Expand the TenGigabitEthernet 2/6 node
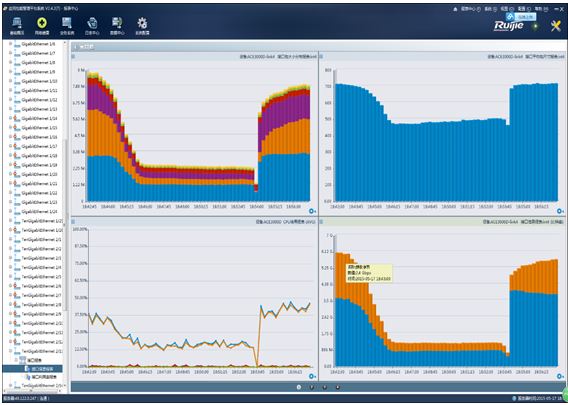Viewport: 568px width, 405px height. 10,286
